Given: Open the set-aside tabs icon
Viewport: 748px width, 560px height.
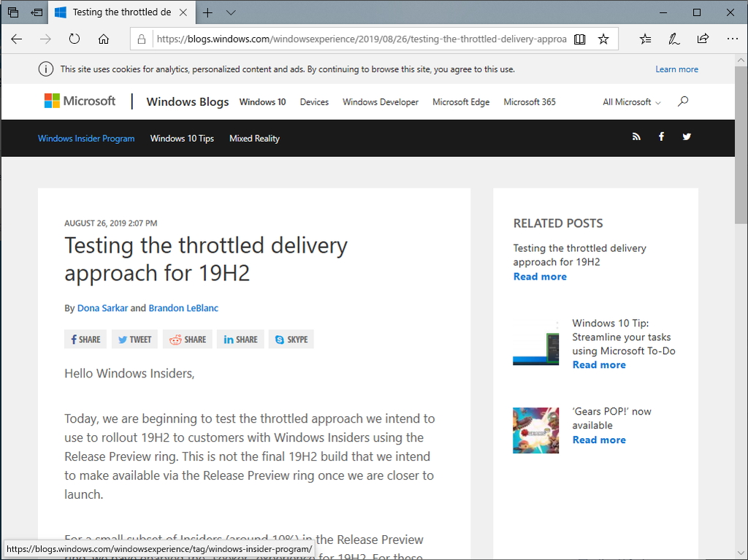Looking at the screenshot, I should click(x=13, y=12).
